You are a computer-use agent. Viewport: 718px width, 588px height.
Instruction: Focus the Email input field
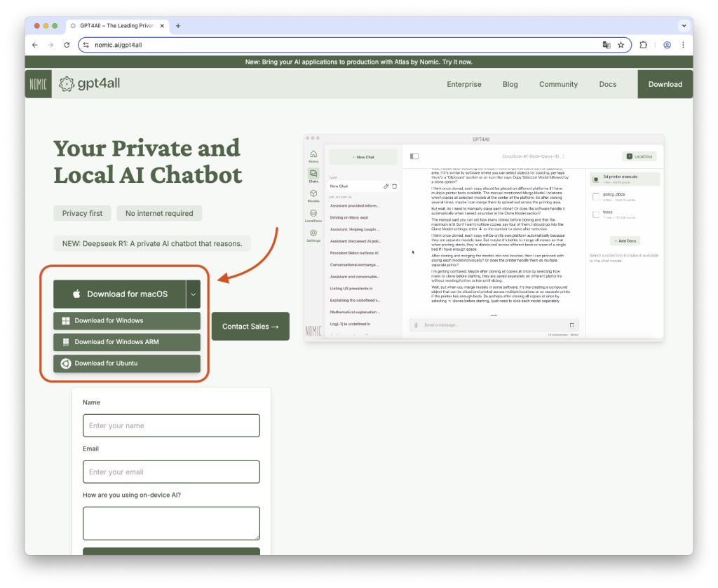coord(171,472)
